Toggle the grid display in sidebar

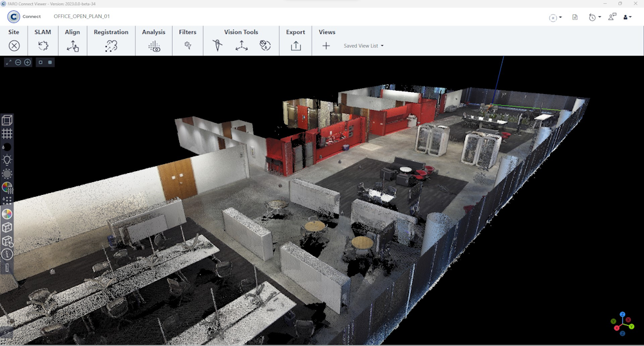7,134
